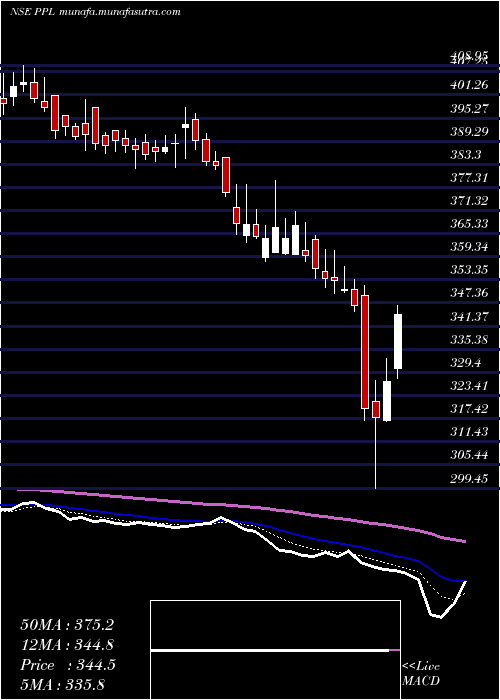Select the 347.36 price level label
Viewport: 500px width, 700px height.
[469, 293]
